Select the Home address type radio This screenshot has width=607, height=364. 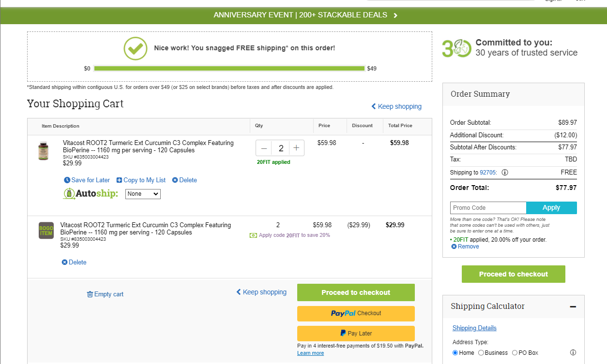[x=455, y=353]
